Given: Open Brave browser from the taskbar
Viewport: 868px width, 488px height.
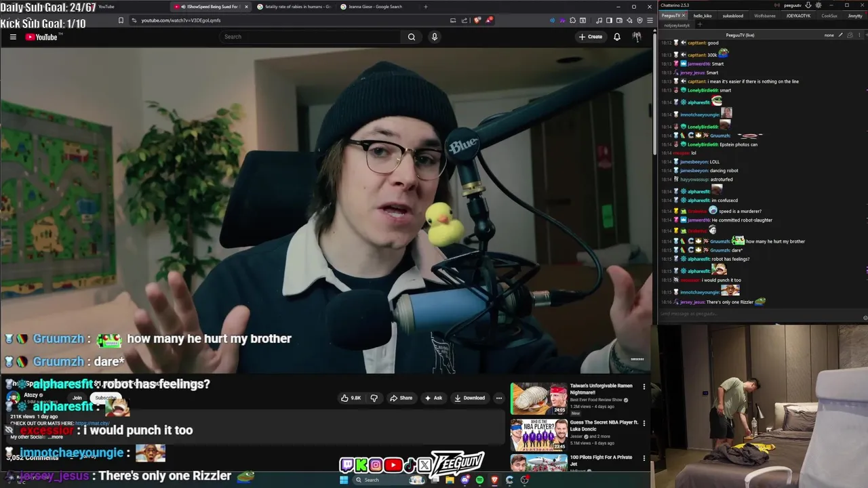Looking at the screenshot, I should [494, 480].
